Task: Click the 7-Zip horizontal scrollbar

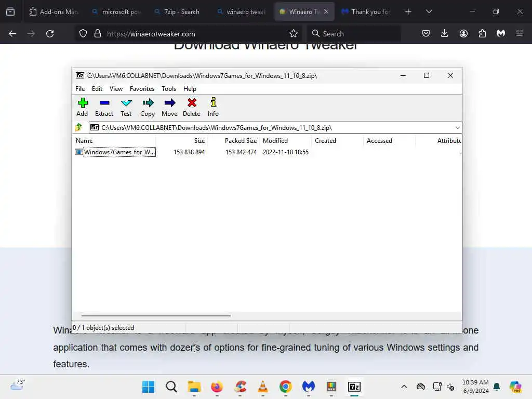Action: click(x=156, y=315)
